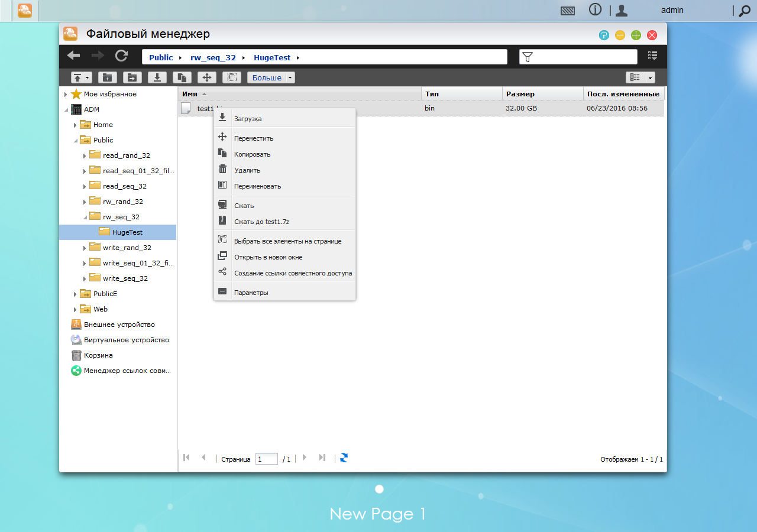The width and height of the screenshot is (757, 532).
Task: Click the select-all icon in the toolbar
Action: click(231, 77)
